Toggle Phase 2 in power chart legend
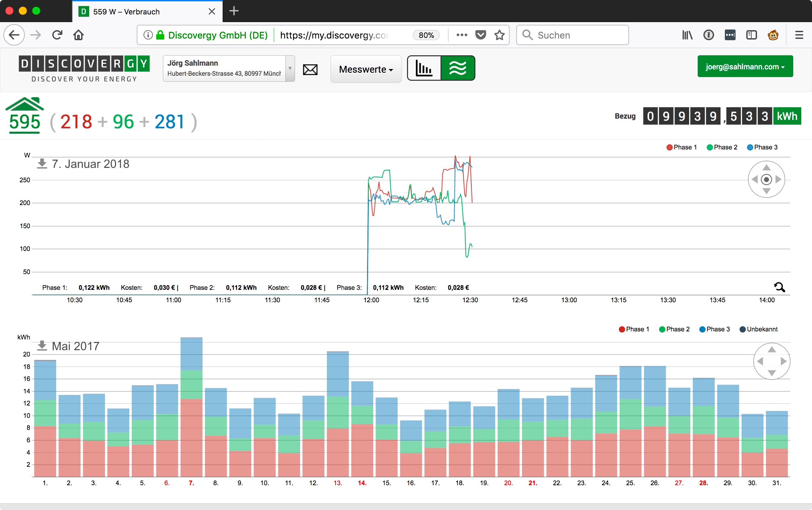 coord(722,147)
